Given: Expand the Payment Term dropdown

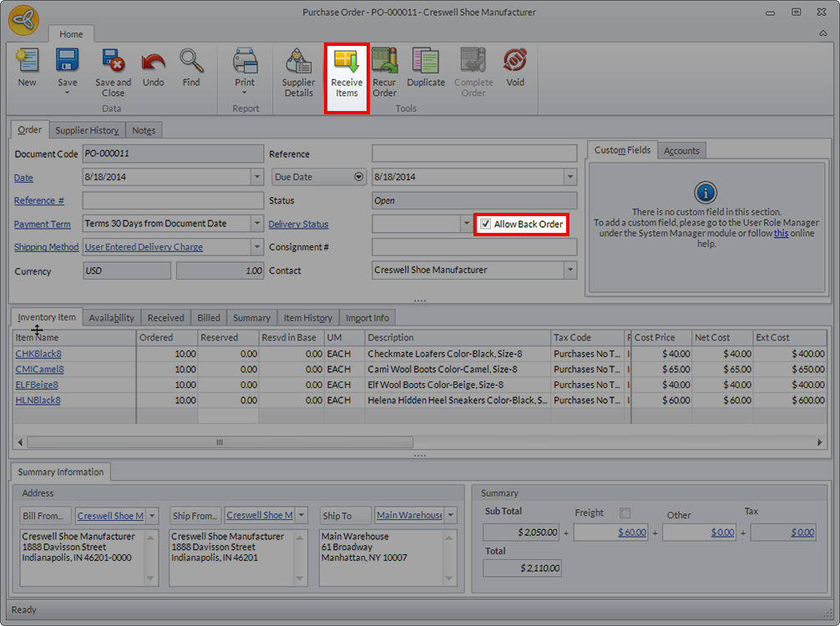Looking at the screenshot, I should tap(256, 224).
